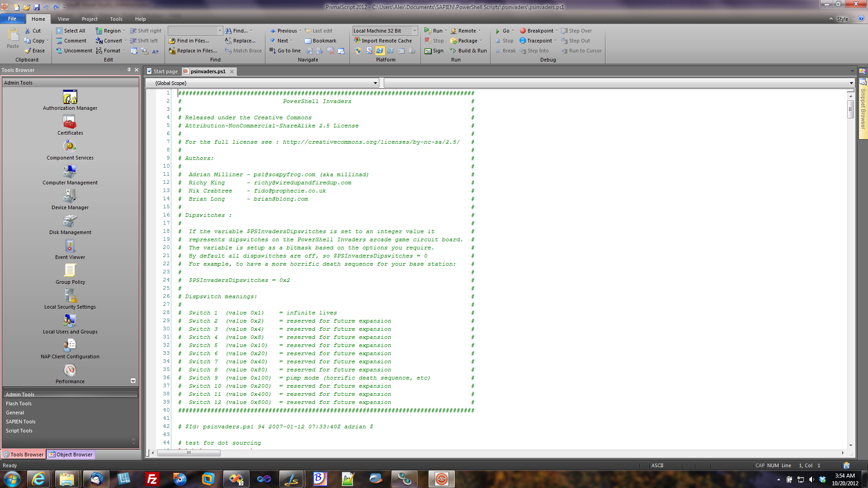This screenshot has height=488, width=868.
Task: Close the psinvaders.ps1 tab
Action: pos(232,71)
